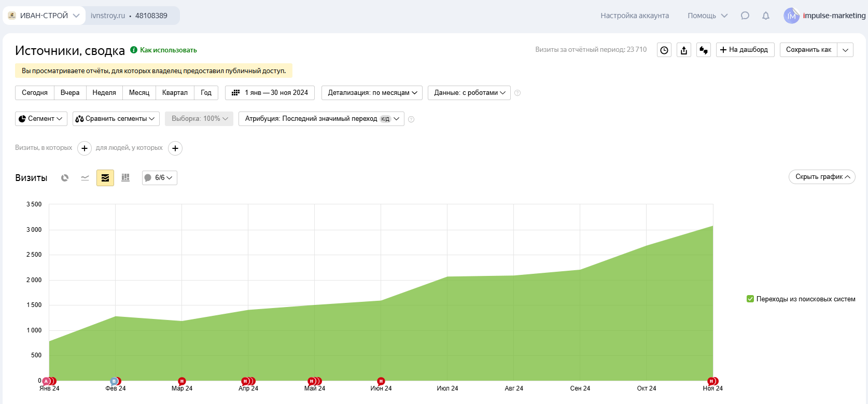
Task: Open the 'Данные: с роботами' dropdown
Action: tap(469, 93)
